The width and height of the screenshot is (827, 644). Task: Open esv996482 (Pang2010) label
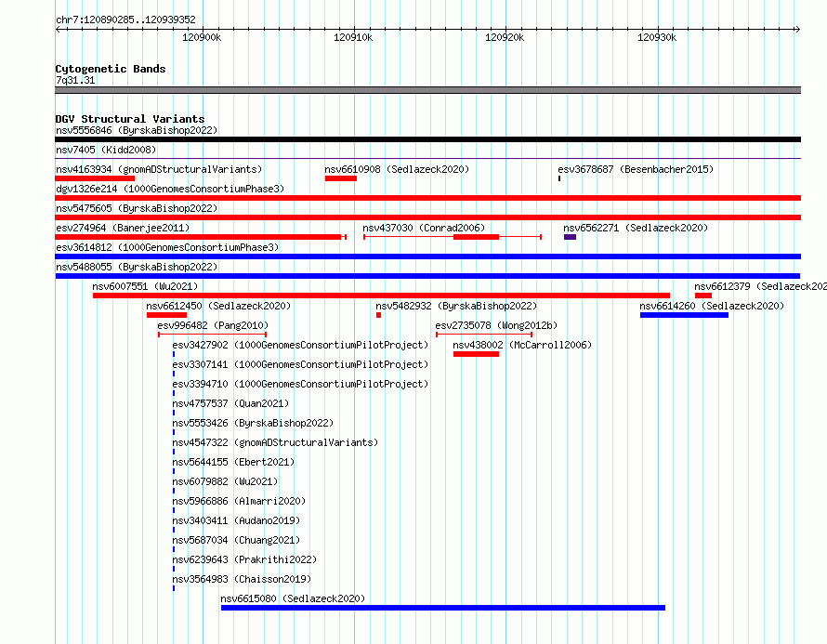213,325
